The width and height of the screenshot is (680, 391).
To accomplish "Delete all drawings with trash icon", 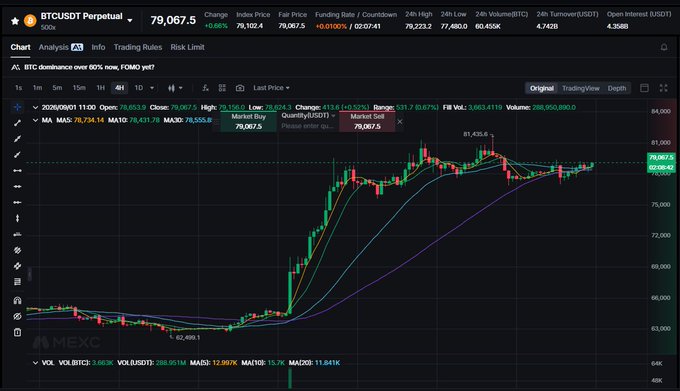I will click(17, 332).
